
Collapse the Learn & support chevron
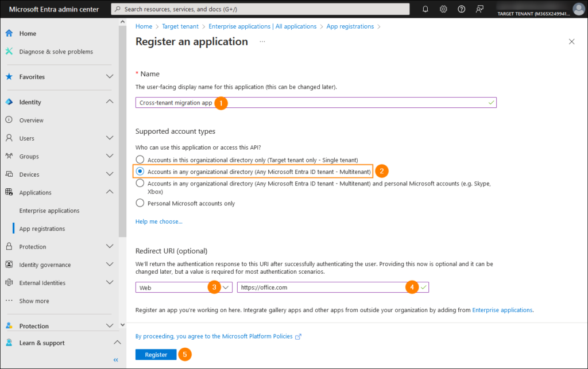[x=117, y=343]
